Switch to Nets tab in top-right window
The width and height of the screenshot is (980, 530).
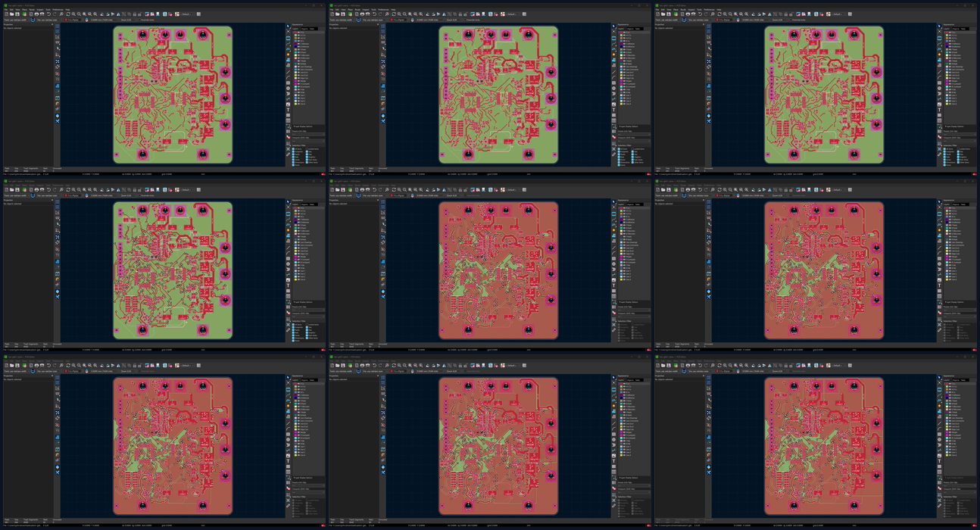pos(963,29)
